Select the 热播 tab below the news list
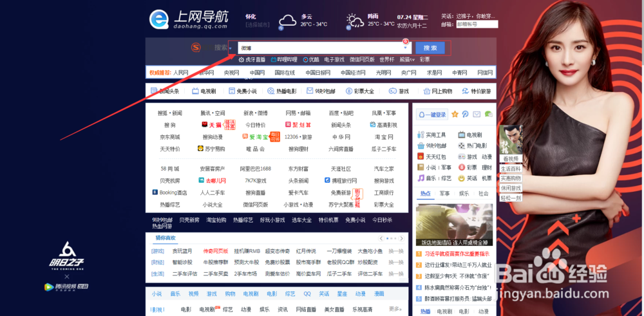Screen dimensions: 644x316 [424, 311]
